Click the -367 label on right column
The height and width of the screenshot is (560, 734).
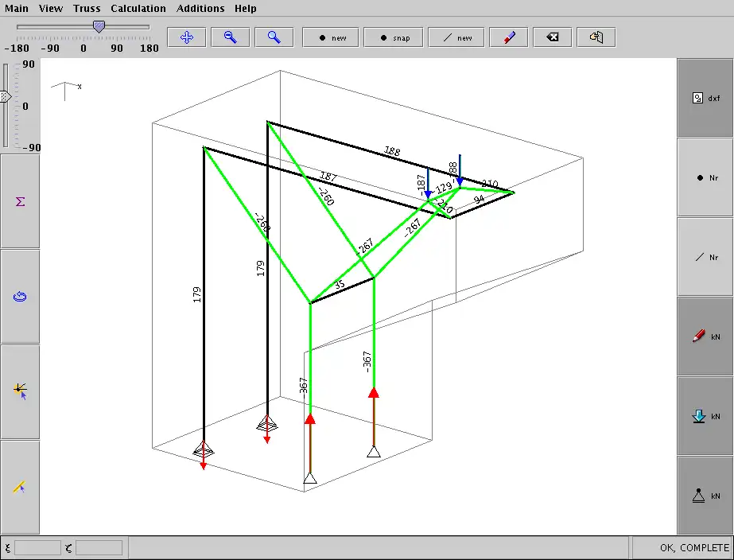click(x=367, y=362)
